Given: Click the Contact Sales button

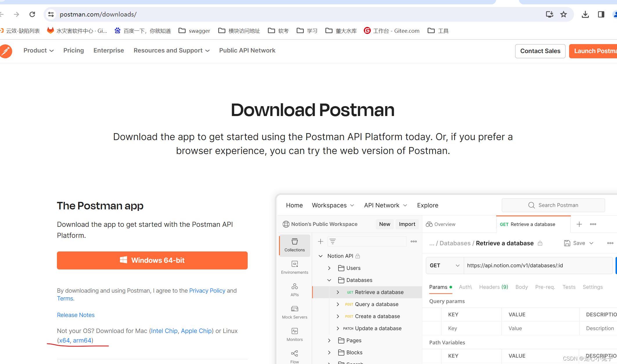Looking at the screenshot, I should tap(540, 51).
